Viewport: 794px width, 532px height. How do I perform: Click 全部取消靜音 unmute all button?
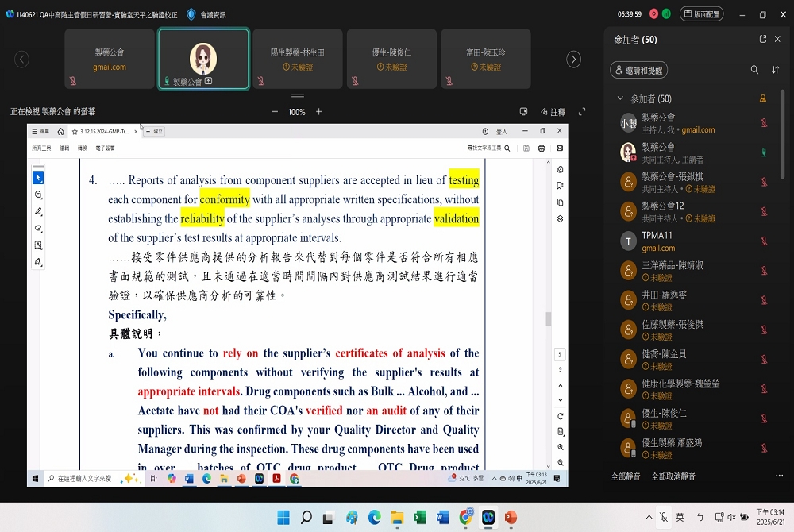tap(673, 476)
